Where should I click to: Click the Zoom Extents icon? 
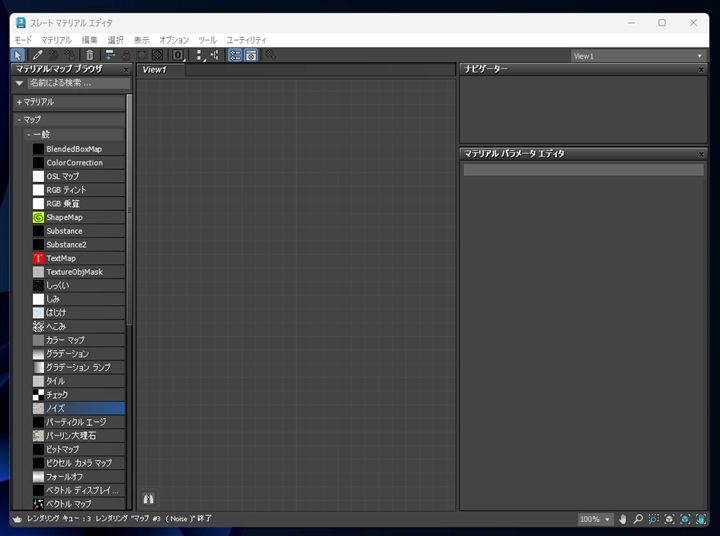[669, 519]
